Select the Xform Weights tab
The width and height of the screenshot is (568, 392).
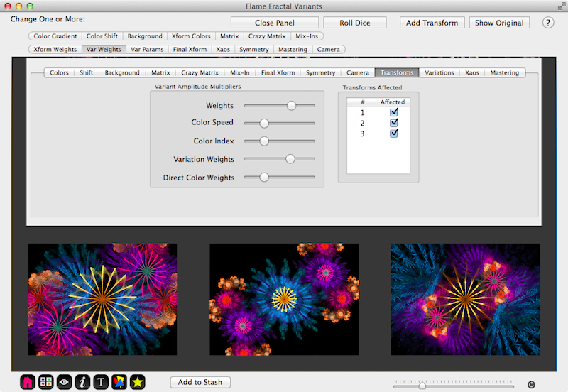(x=55, y=49)
